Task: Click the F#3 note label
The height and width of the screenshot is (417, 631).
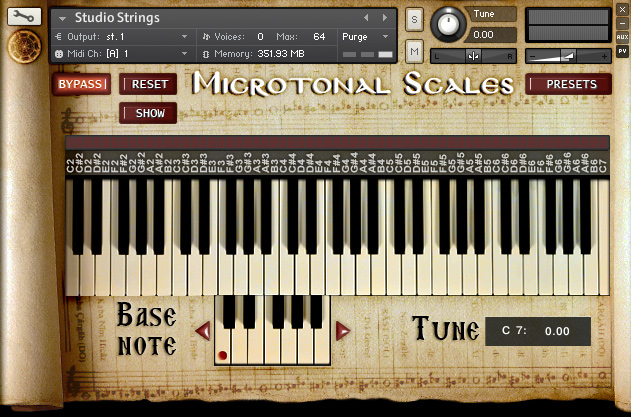Action: pos(230,163)
